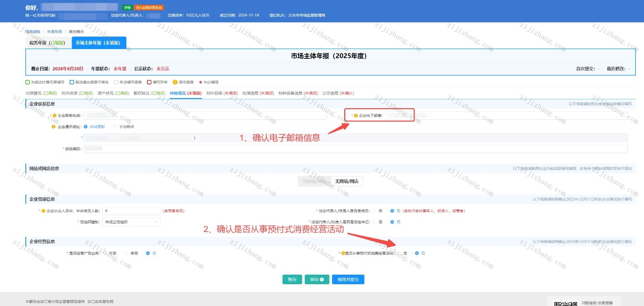
Task: Click hint icon beside 企业联系电话 label
Action: (x=55, y=115)
